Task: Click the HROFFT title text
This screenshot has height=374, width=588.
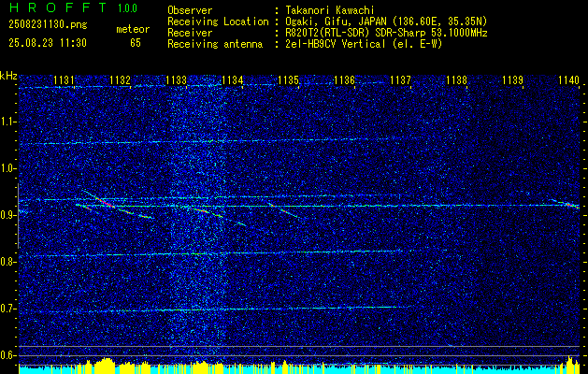Action: pos(57,7)
